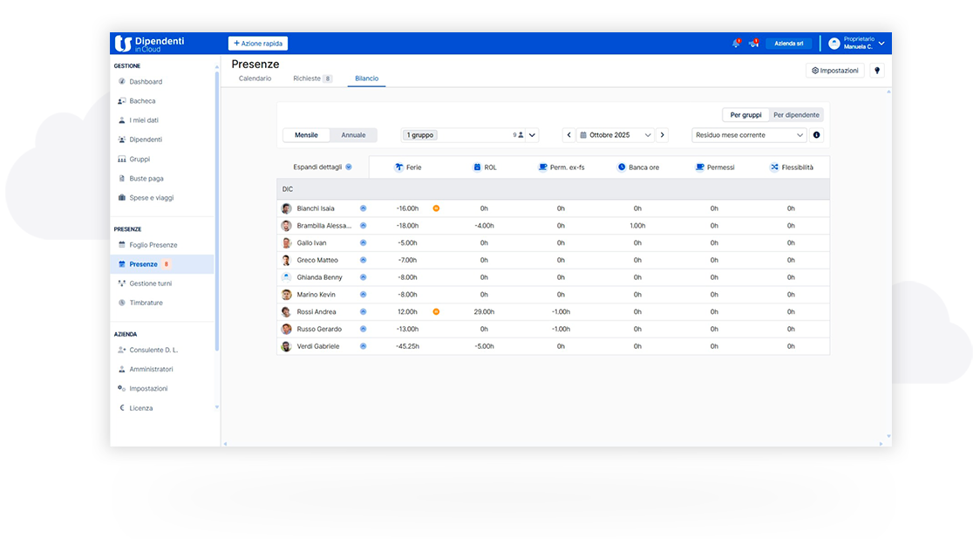The image size is (980, 539).
Task: Select the Per dipendente view toggle
Action: (796, 115)
